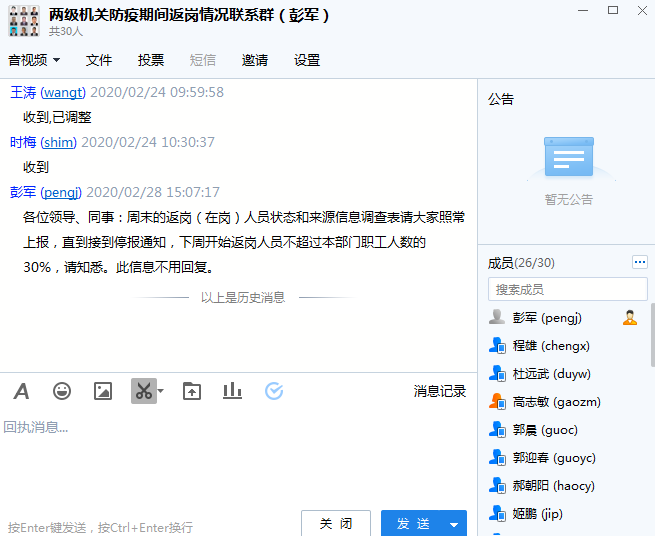Click the 关闭 close button
Viewport: 655px width, 536px height.
point(336,524)
